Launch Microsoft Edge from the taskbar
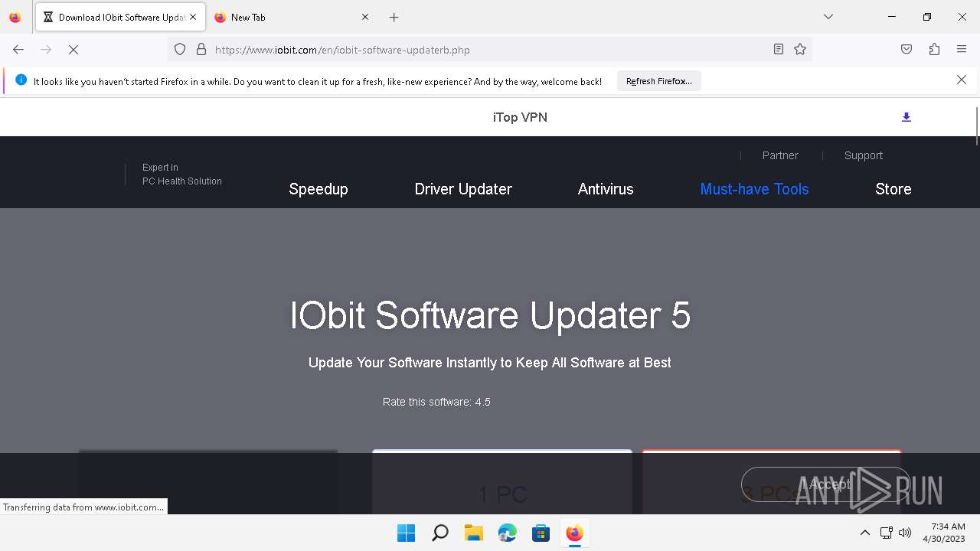980x551 pixels. [x=507, y=533]
